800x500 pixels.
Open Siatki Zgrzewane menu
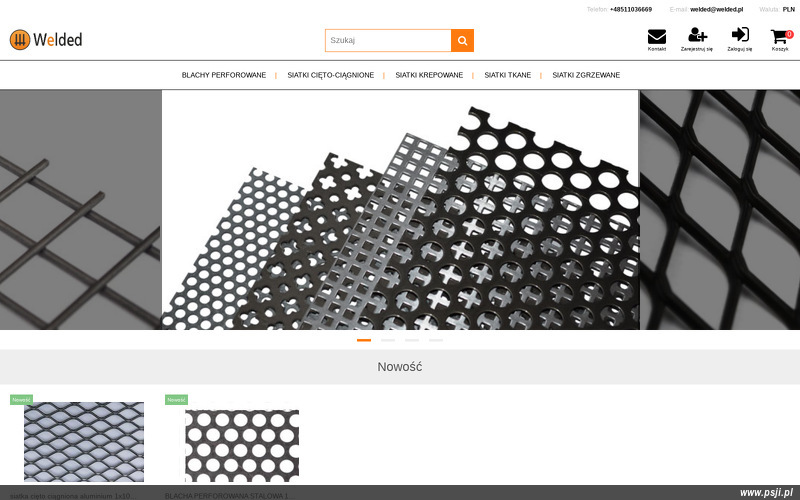(586, 75)
